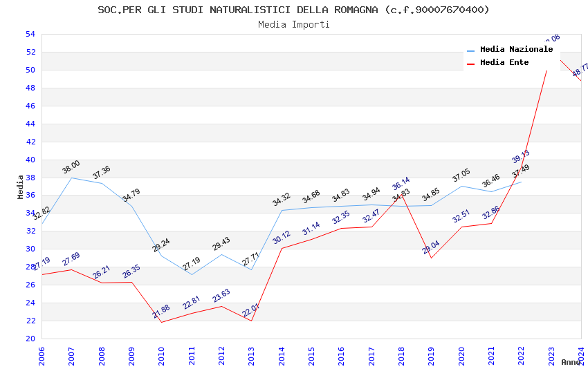This screenshot has height=380, width=588.
Task: Click the 2022 year axis label
Action: coord(522,356)
